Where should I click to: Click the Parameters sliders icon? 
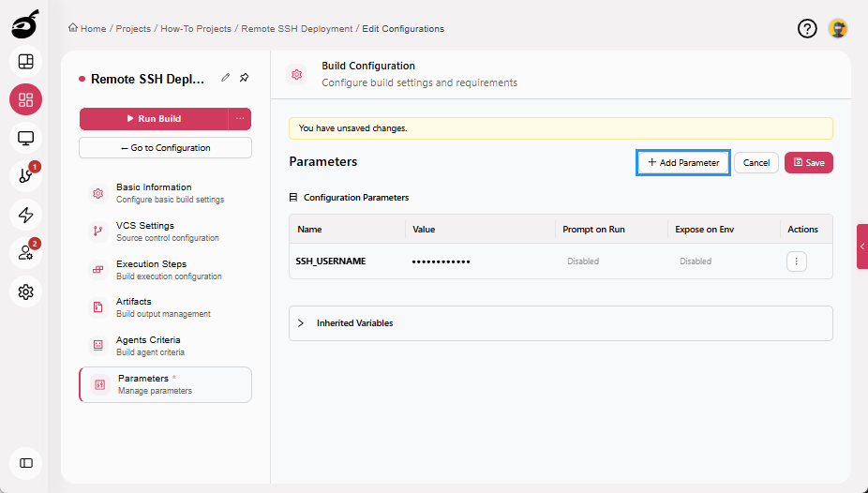click(x=99, y=384)
